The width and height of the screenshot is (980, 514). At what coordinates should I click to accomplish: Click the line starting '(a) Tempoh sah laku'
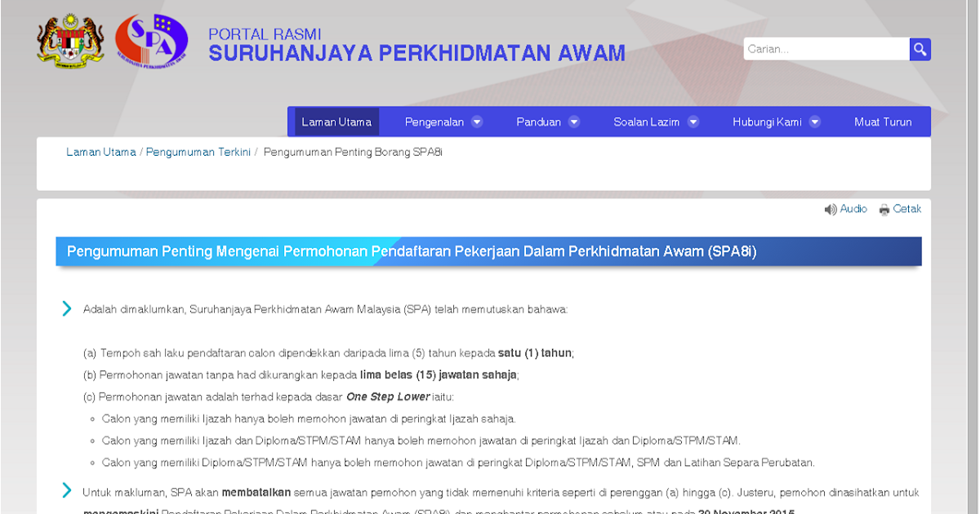[328, 353]
